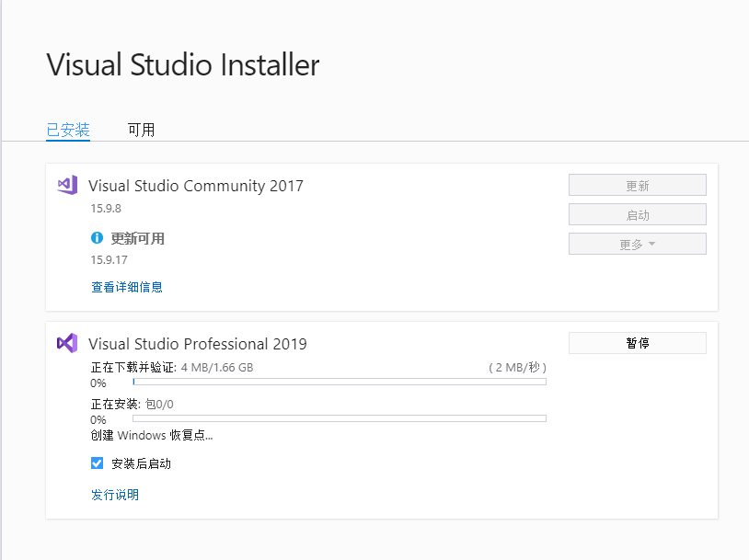Uncheck the 安装后启动 checkbox

[97, 463]
